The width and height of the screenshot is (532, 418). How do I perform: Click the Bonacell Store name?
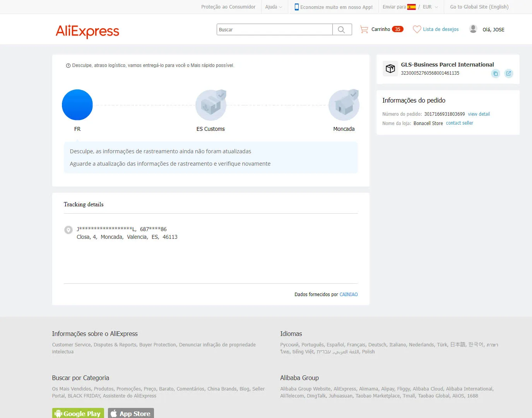tap(428, 123)
